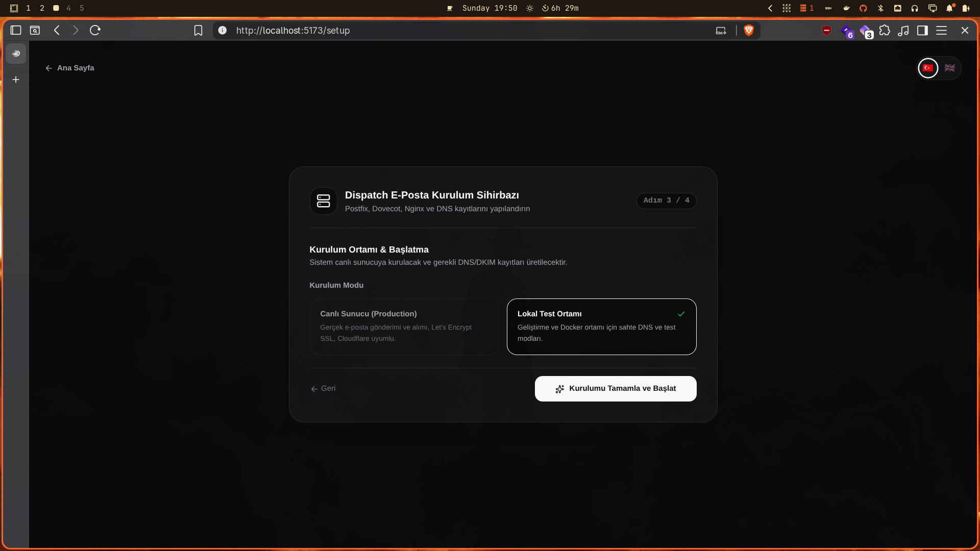The width and height of the screenshot is (980, 551).
Task: Select the pinned tab in the vertical tab strip
Action: (x=16, y=54)
